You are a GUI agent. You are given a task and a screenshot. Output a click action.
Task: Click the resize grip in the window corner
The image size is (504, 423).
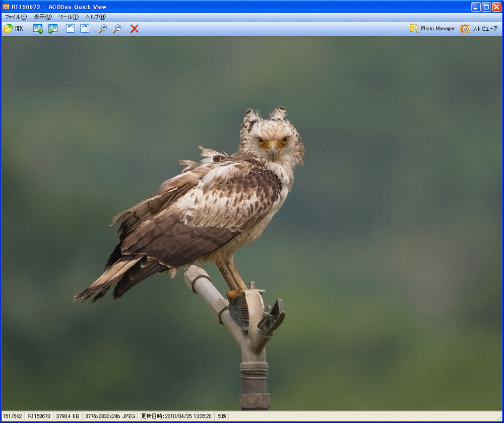[499, 418]
